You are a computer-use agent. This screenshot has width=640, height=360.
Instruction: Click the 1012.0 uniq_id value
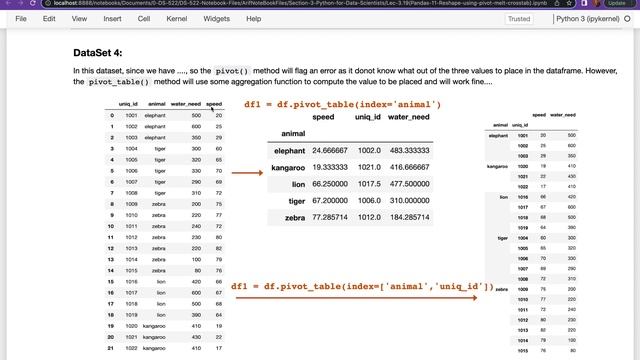[x=369, y=218]
